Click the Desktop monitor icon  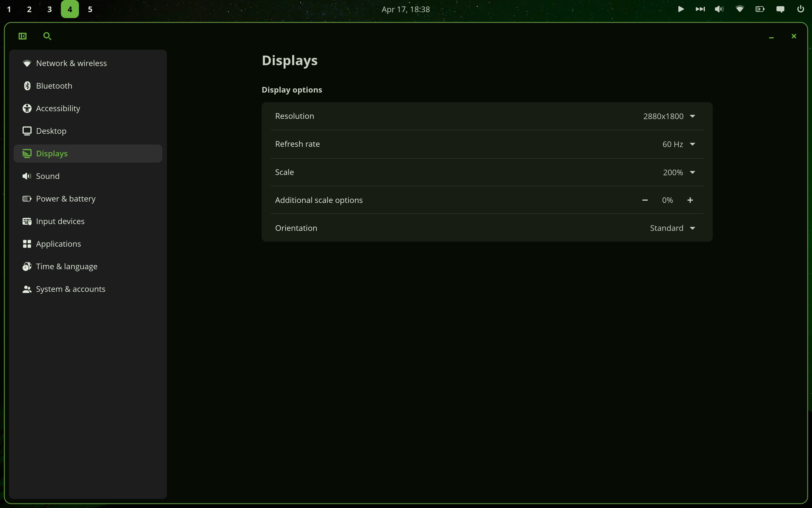[x=27, y=131]
